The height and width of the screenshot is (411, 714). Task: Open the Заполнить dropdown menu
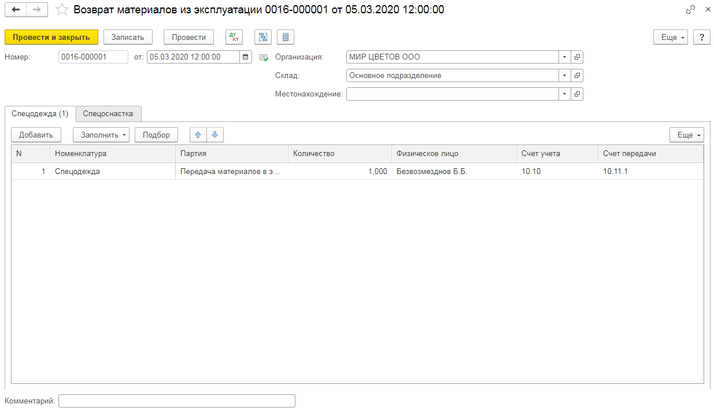point(101,135)
